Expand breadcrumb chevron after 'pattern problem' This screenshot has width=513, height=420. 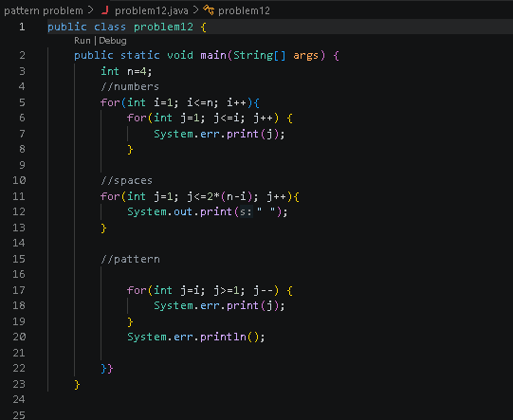91,10
